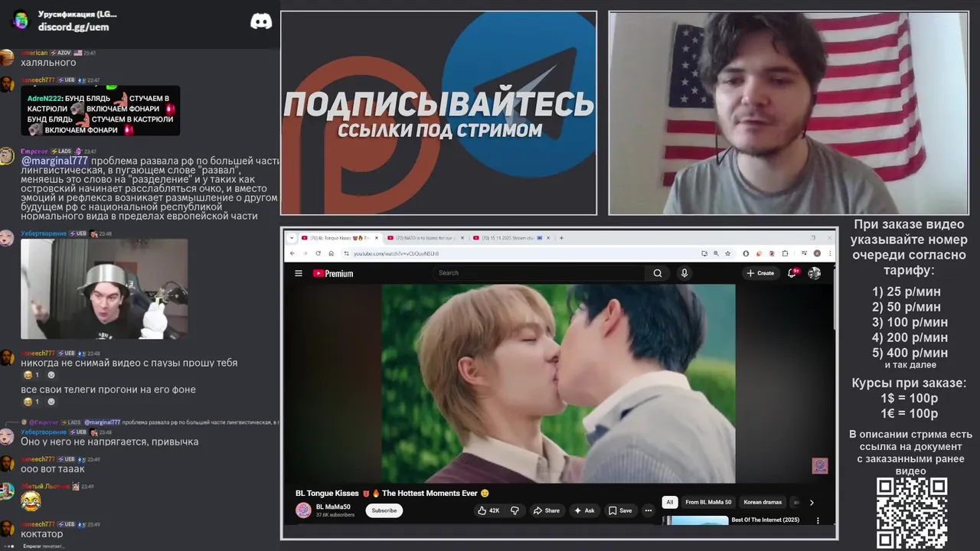Subscribe to the BL MaMa50 channel

coord(384,510)
